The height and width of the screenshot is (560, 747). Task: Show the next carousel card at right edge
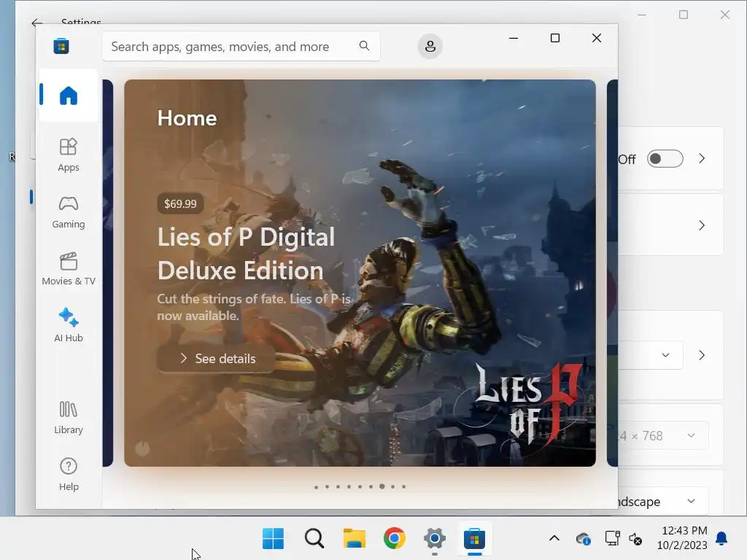coord(612,273)
